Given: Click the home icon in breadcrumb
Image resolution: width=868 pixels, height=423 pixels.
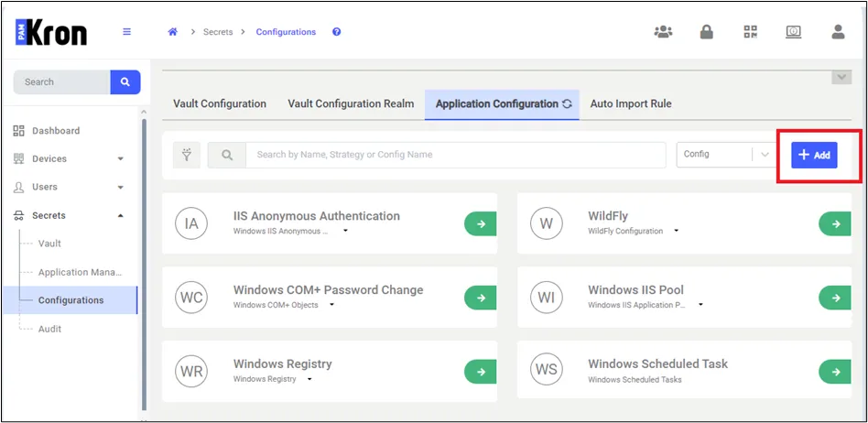Looking at the screenshot, I should coord(172,32).
